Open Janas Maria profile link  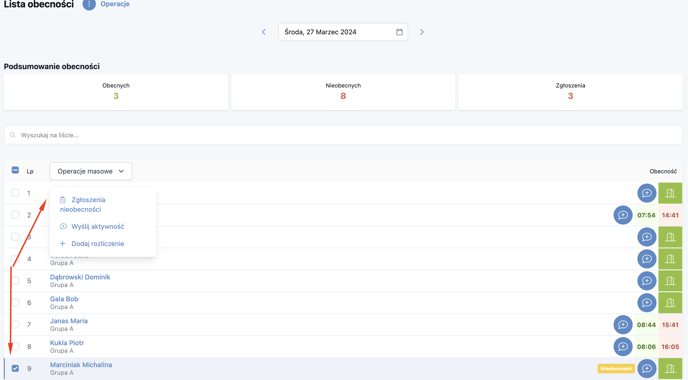click(x=68, y=321)
